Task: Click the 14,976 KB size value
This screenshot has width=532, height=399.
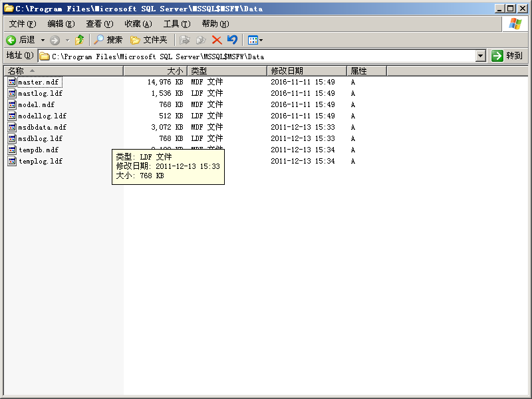Action: pos(165,82)
